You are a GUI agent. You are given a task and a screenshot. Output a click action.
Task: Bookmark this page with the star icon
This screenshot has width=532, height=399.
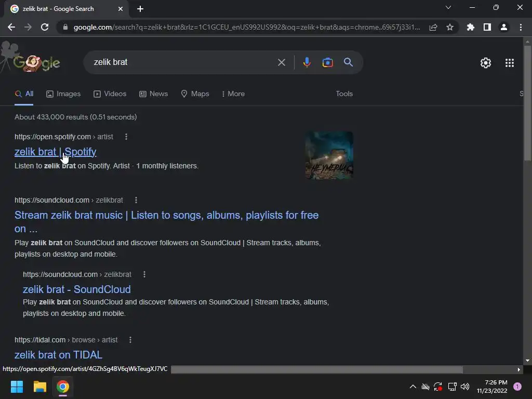(x=450, y=27)
